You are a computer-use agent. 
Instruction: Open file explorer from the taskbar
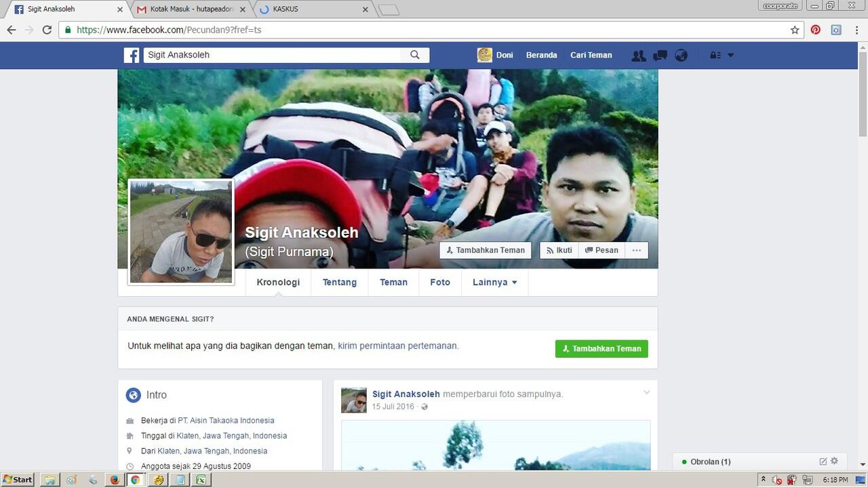point(50,480)
